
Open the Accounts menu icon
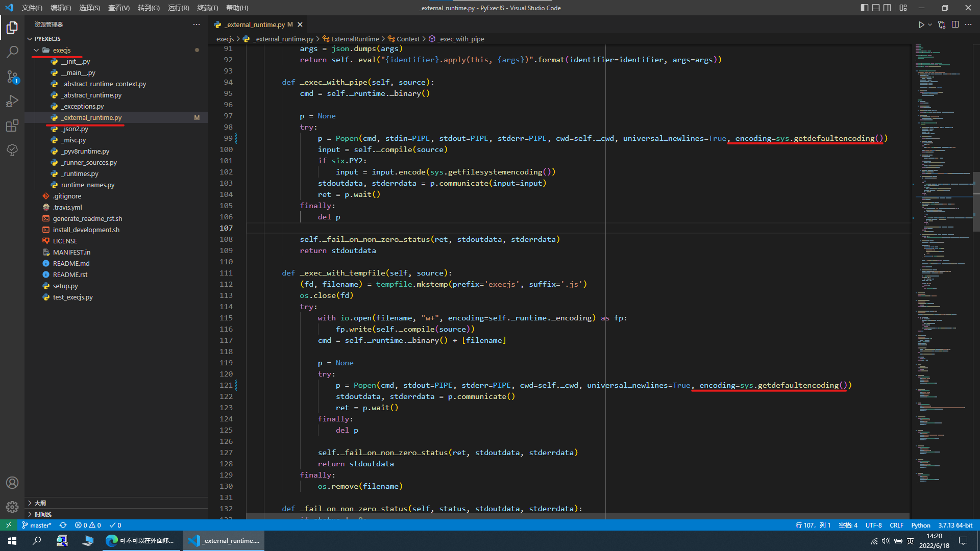click(x=12, y=483)
